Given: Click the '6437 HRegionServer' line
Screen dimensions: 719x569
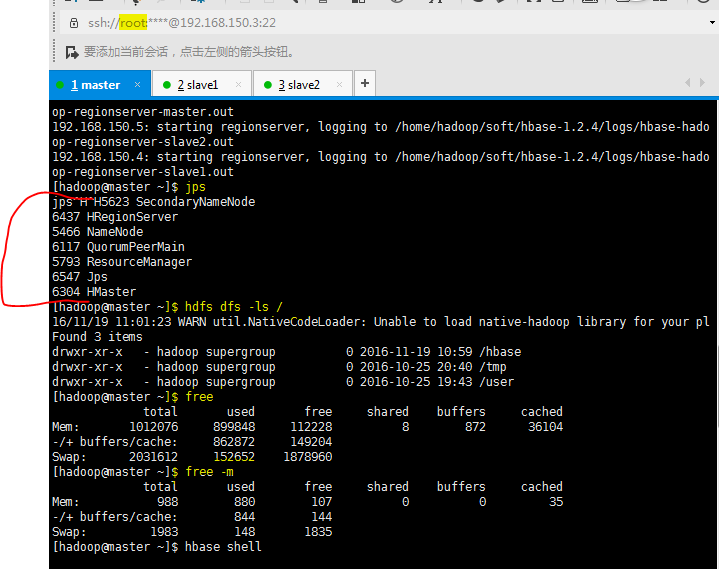Looking at the screenshot, I should click(x=115, y=217).
